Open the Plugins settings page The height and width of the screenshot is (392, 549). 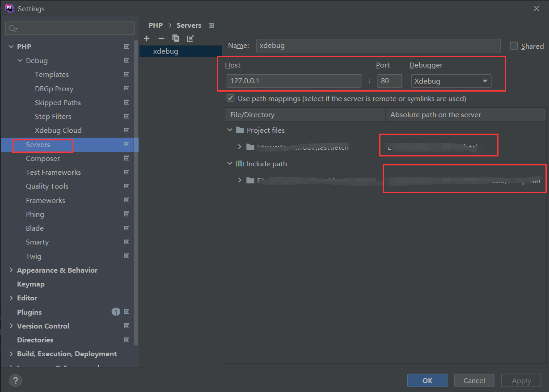[x=29, y=312]
